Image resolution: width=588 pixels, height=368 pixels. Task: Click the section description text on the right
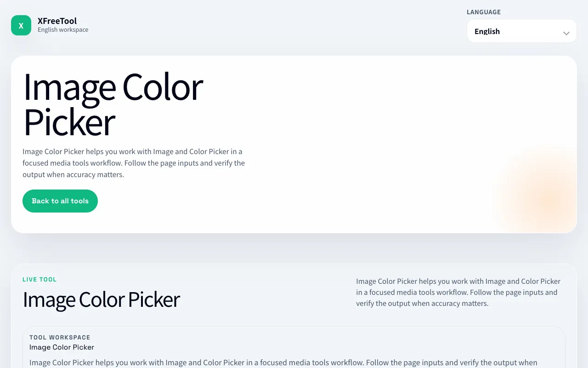(458, 292)
